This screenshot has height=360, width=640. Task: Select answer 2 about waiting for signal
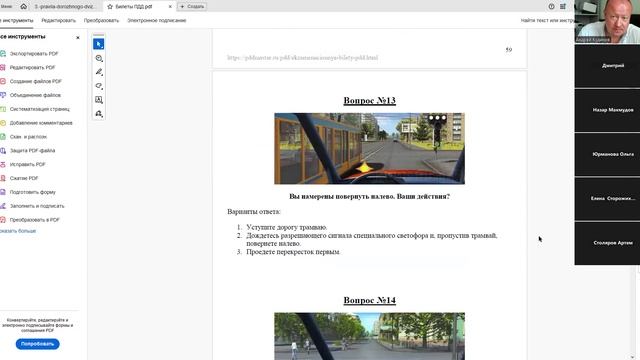point(371,240)
